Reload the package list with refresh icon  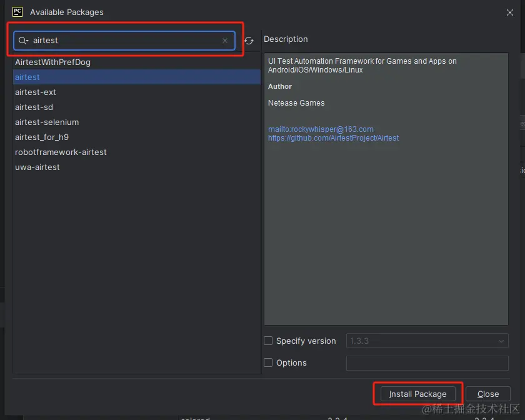(x=249, y=41)
